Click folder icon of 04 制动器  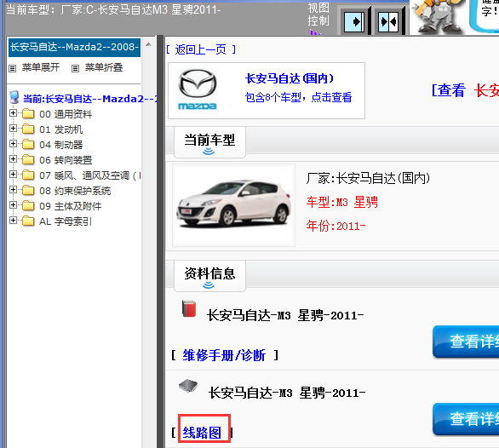[28, 145]
